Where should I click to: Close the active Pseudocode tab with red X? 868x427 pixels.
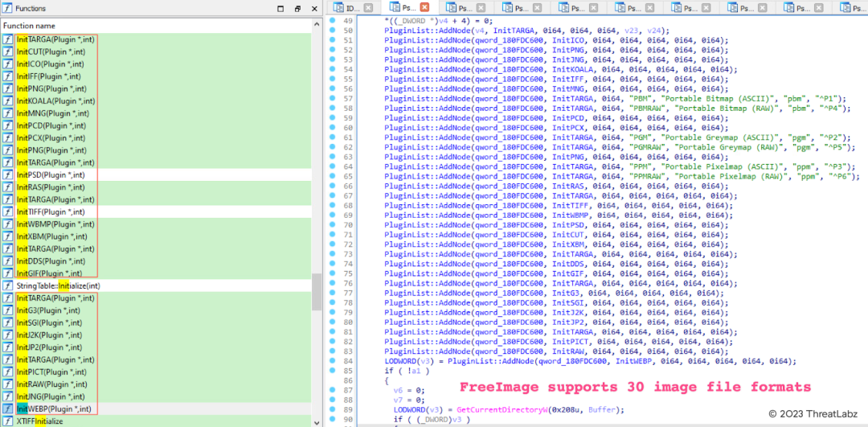click(424, 7)
